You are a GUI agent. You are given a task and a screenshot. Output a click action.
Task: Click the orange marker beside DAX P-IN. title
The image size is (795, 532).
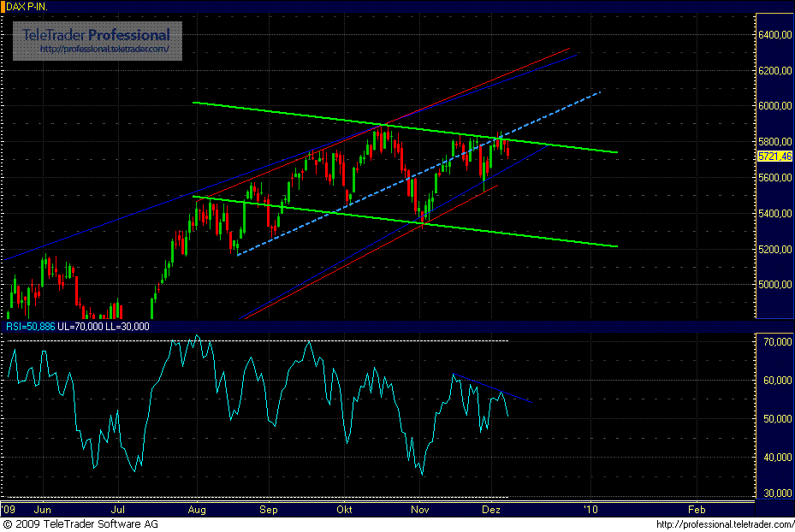3,7
